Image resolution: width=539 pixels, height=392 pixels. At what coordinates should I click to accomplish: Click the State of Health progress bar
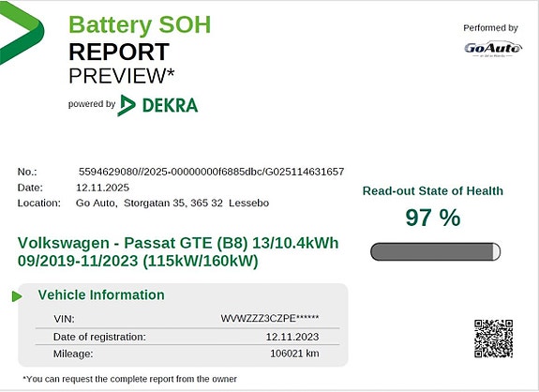[435, 251]
